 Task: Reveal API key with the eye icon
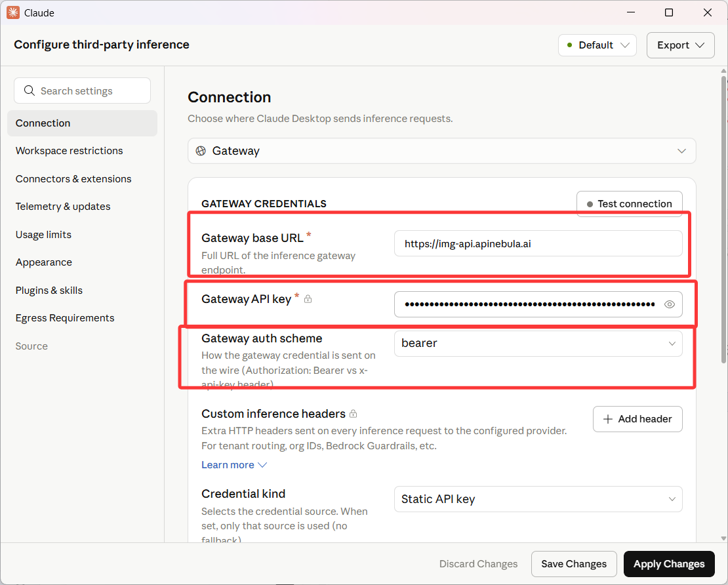click(x=669, y=304)
